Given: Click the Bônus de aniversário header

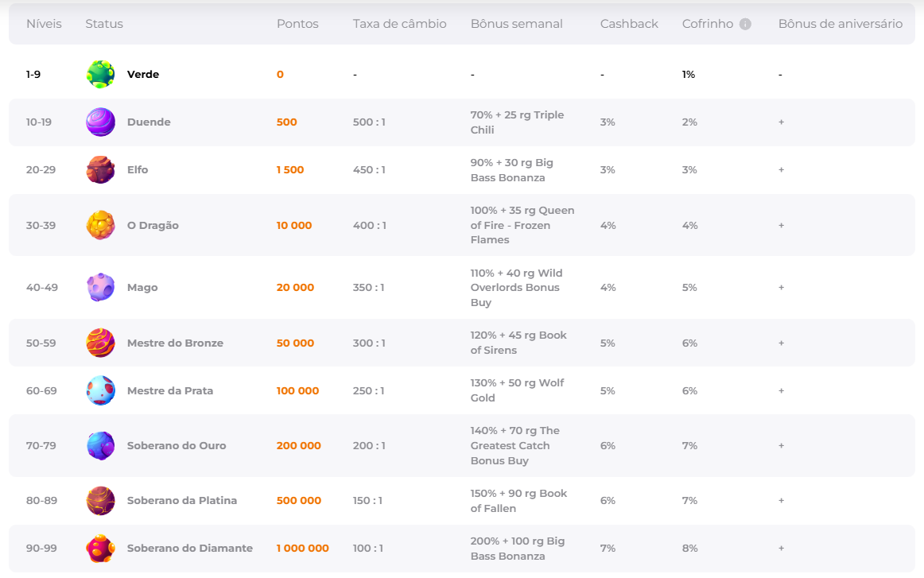Looking at the screenshot, I should (840, 24).
